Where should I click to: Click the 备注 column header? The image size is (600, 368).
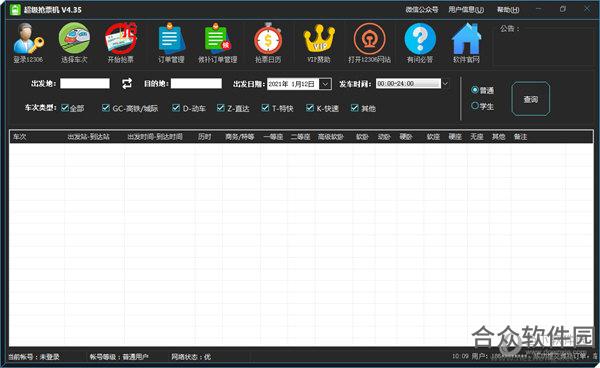[520, 137]
